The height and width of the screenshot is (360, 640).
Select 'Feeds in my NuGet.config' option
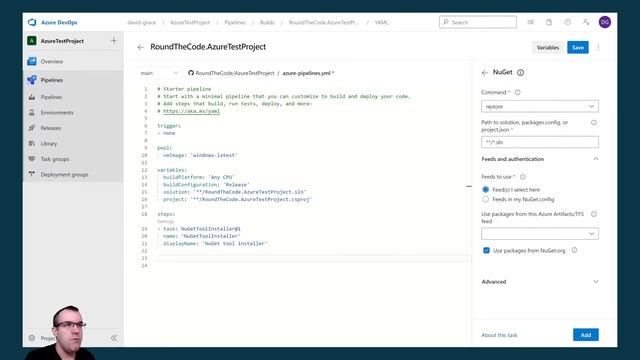pyautogui.click(x=485, y=199)
